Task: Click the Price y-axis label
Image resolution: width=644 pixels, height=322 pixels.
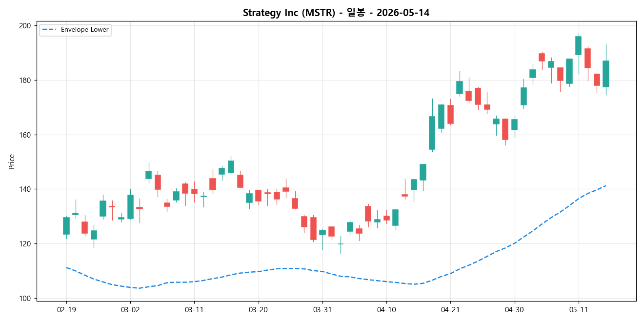Action: pyautogui.click(x=12, y=161)
